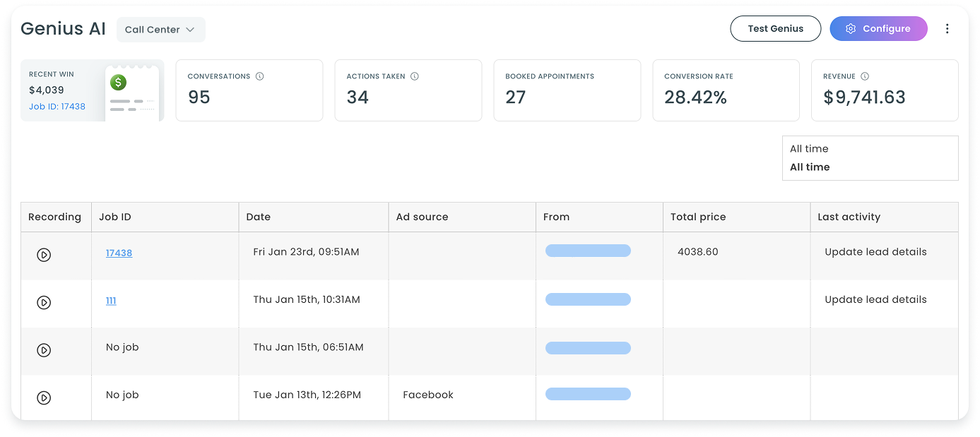The image size is (980, 437).
Task: Play recording for job 17438
Action: 44,255
